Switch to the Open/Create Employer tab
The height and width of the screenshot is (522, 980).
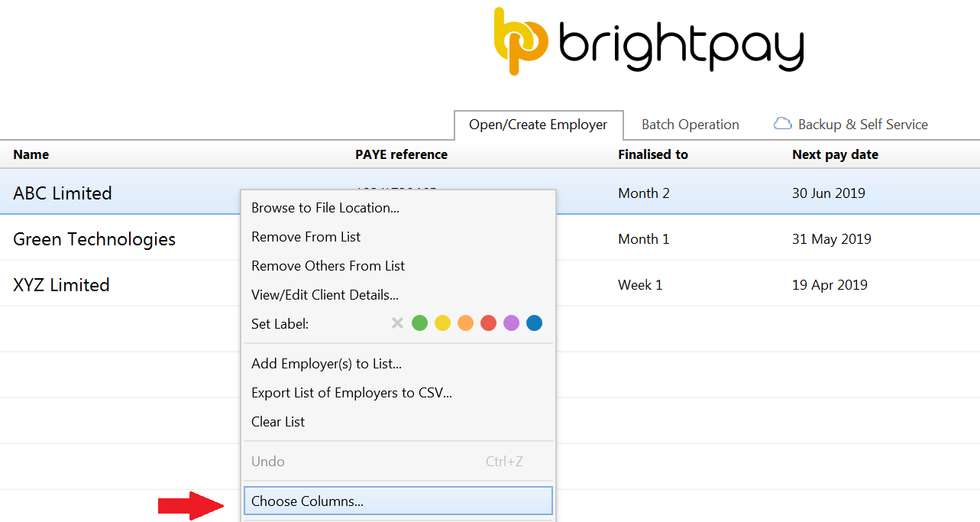point(539,125)
